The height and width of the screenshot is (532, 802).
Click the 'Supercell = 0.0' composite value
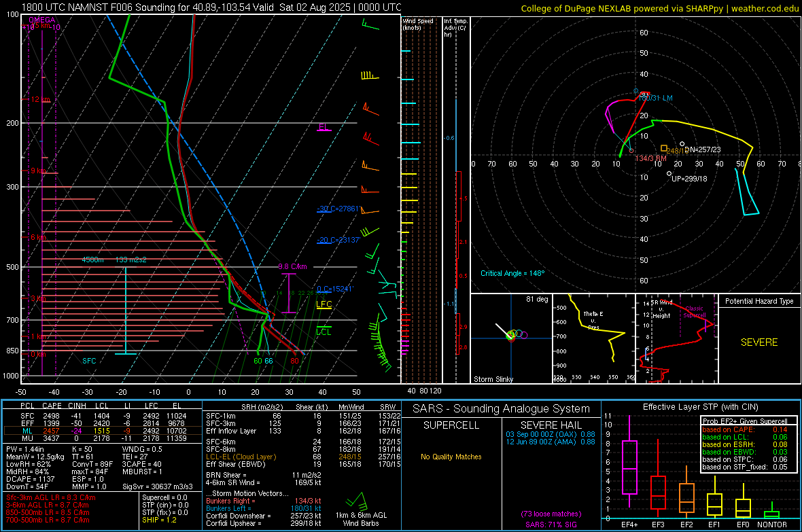click(x=164, y=497)
